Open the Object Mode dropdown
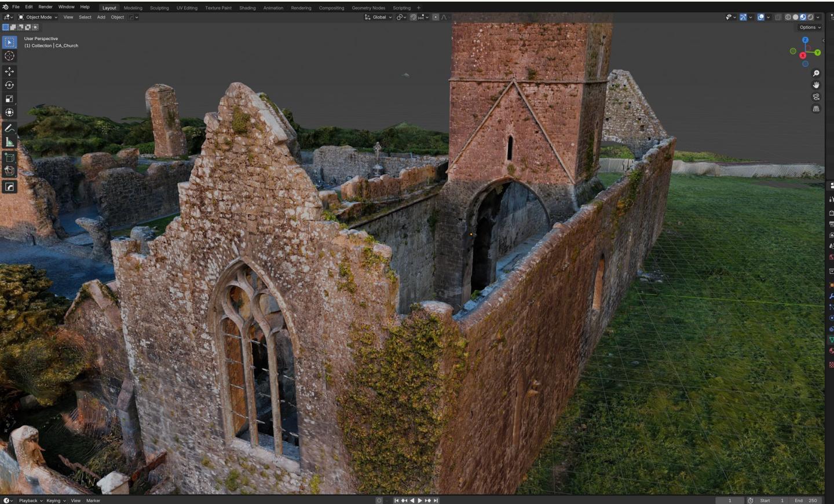This screenshot has width=834, height=504. tap(38, 17)
